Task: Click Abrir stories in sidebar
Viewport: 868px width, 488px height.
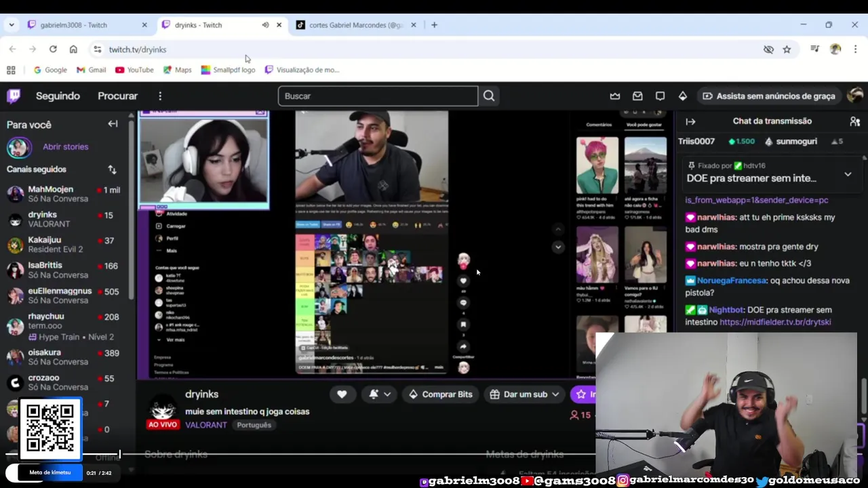Action: [x=65, y=146]
